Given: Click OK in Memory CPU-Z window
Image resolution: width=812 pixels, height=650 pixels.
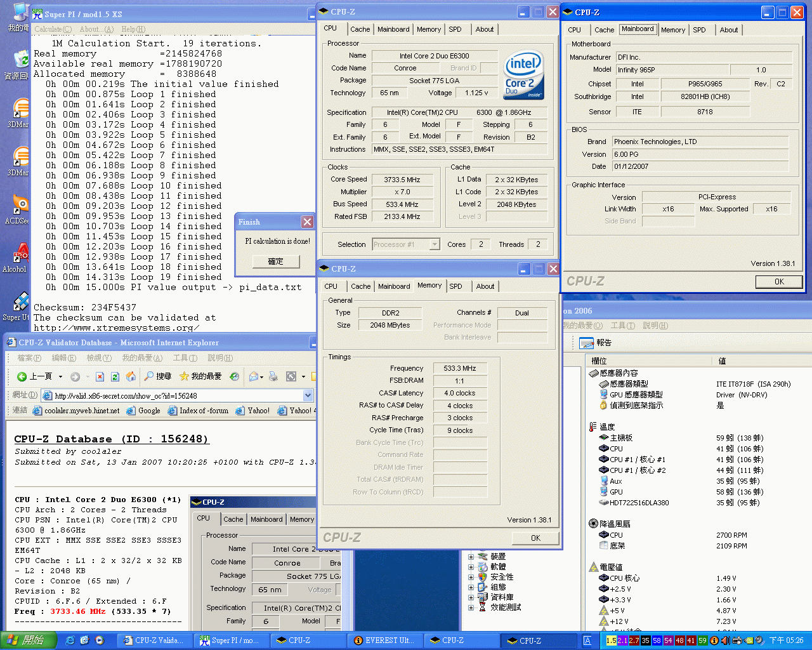Looking at the screenshot, I should [536, 538].
